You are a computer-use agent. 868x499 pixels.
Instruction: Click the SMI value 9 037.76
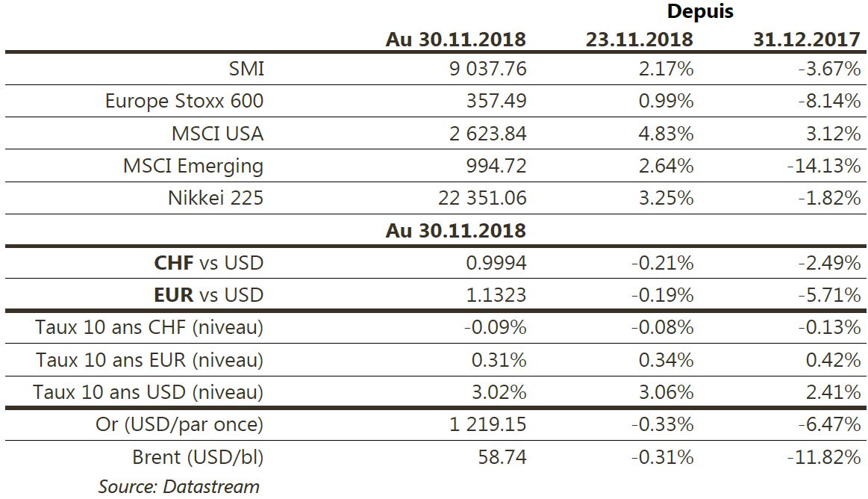click(489, 69)
